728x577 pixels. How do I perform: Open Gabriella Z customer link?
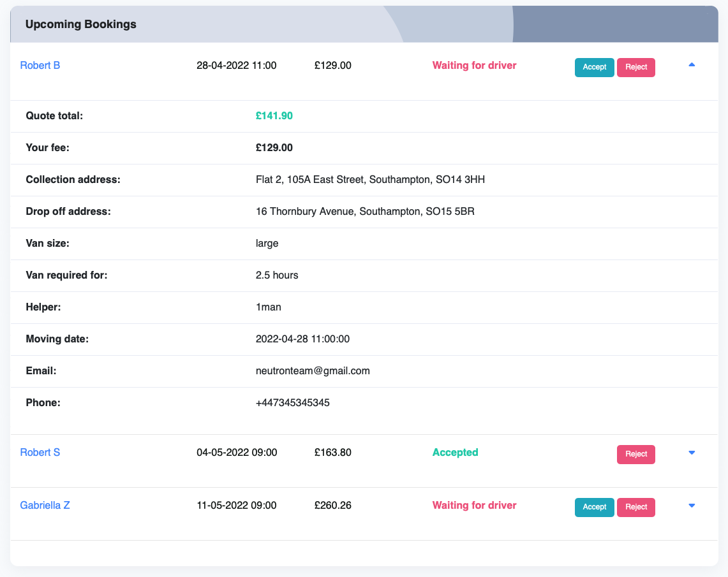45,506
